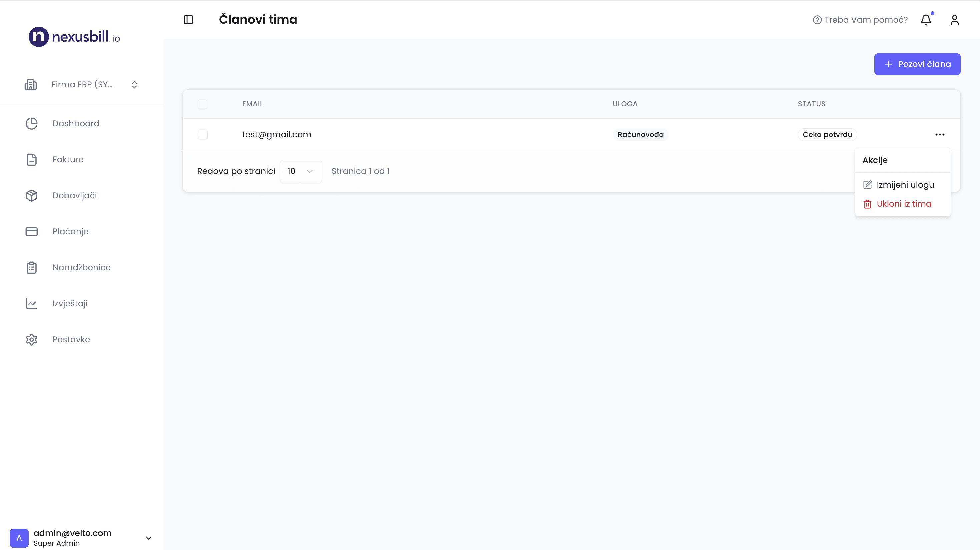Click the Dobavljači box icon
The height and width of the screenshot is (550, 980).
tap(32, 196)
